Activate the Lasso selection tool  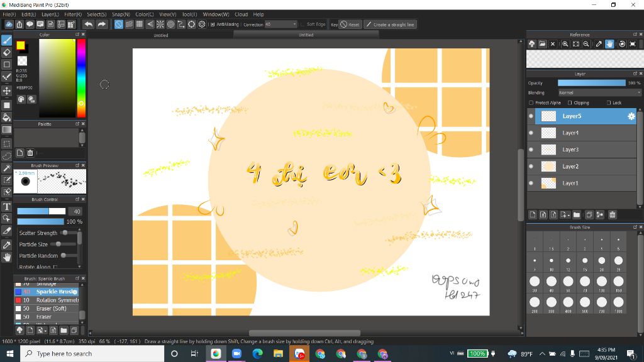(6, 156)
